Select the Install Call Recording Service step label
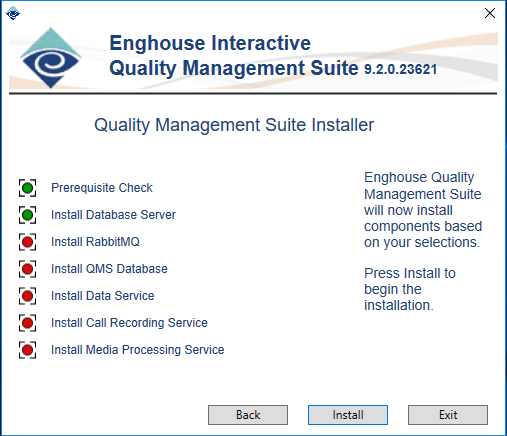 [x=129, y=323]
